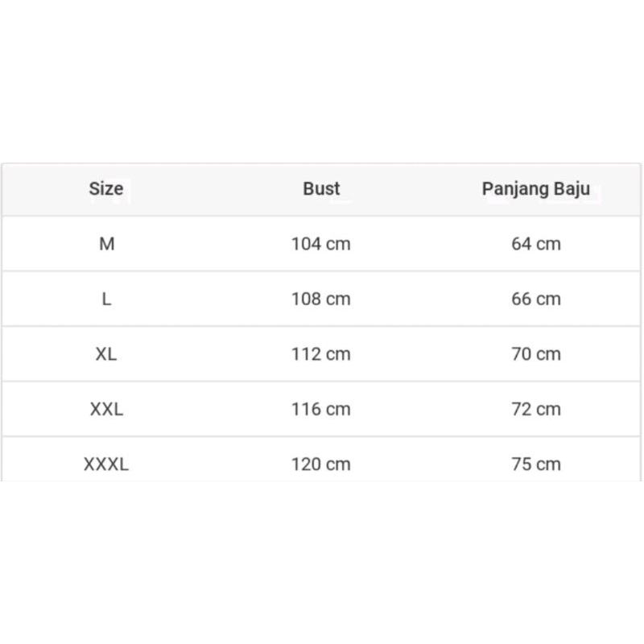Select the XL size cell
The height and width of the screenshot is (644, 644).
click(x=106, y=354)
